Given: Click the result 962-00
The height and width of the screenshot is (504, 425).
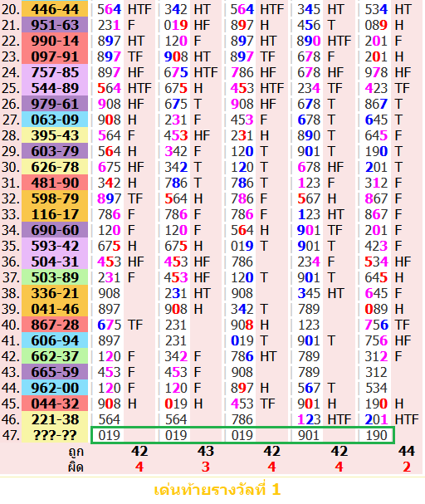Looking at the screenshot, I should pyautogui.click(x=55, y=387).
